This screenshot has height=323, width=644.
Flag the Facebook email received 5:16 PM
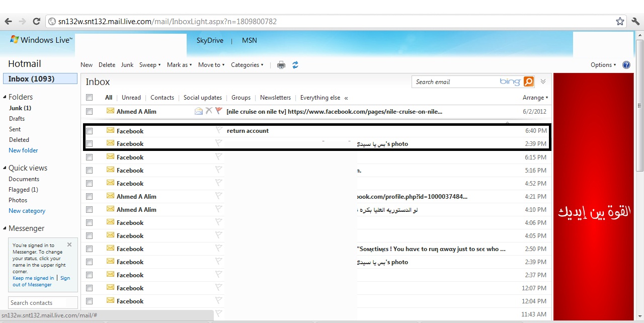tap(218, 170)
